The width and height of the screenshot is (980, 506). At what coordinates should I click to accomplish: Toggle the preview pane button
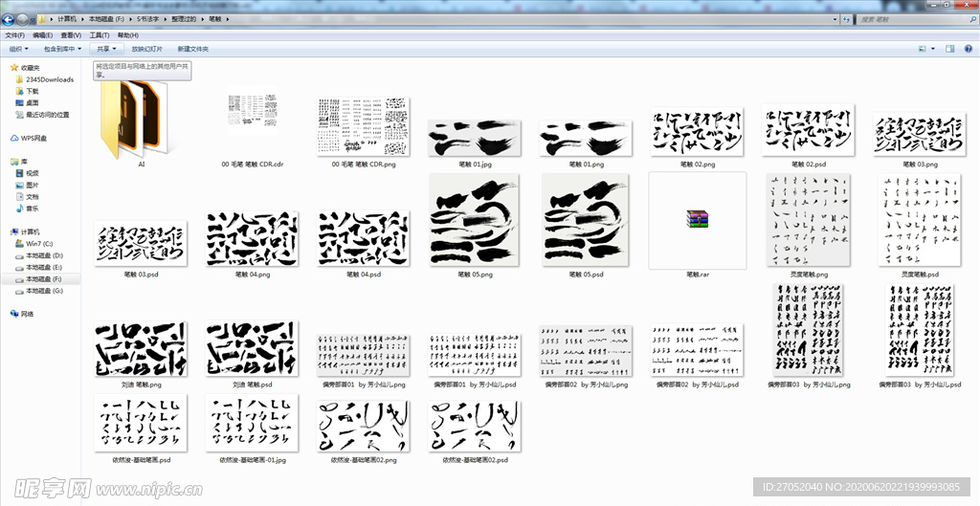[x=948, y=48]
